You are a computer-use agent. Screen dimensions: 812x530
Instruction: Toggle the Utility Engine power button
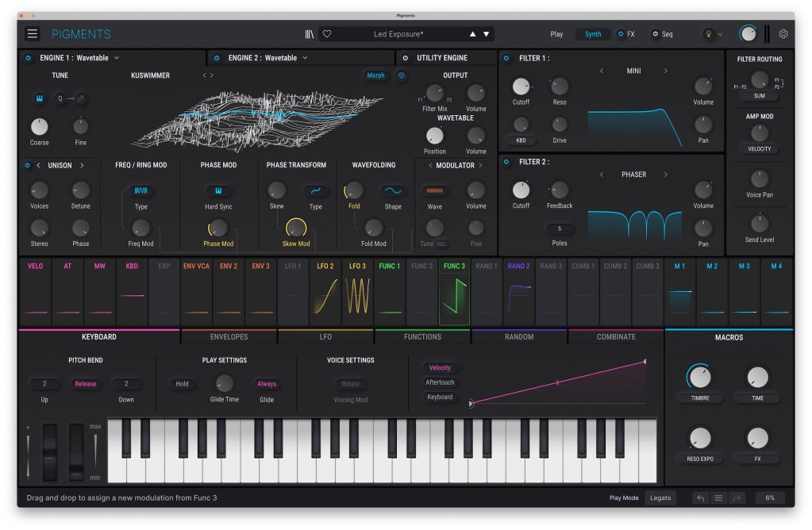405,58
